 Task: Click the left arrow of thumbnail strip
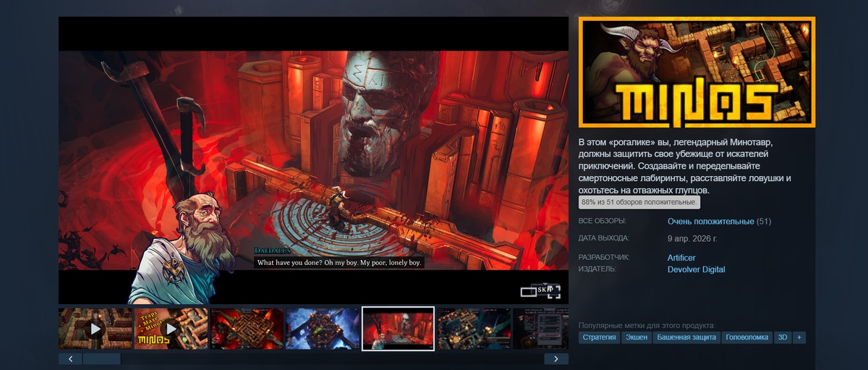(x=70, y=358)
